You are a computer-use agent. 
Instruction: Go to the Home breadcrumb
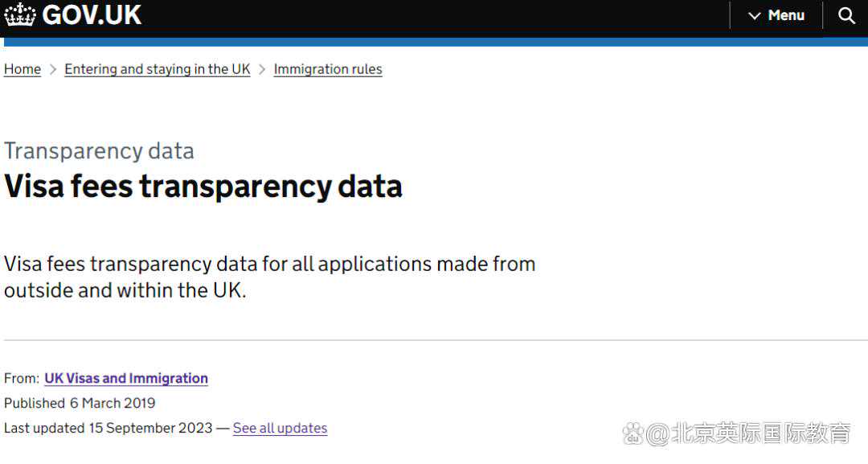click(23, 69)
